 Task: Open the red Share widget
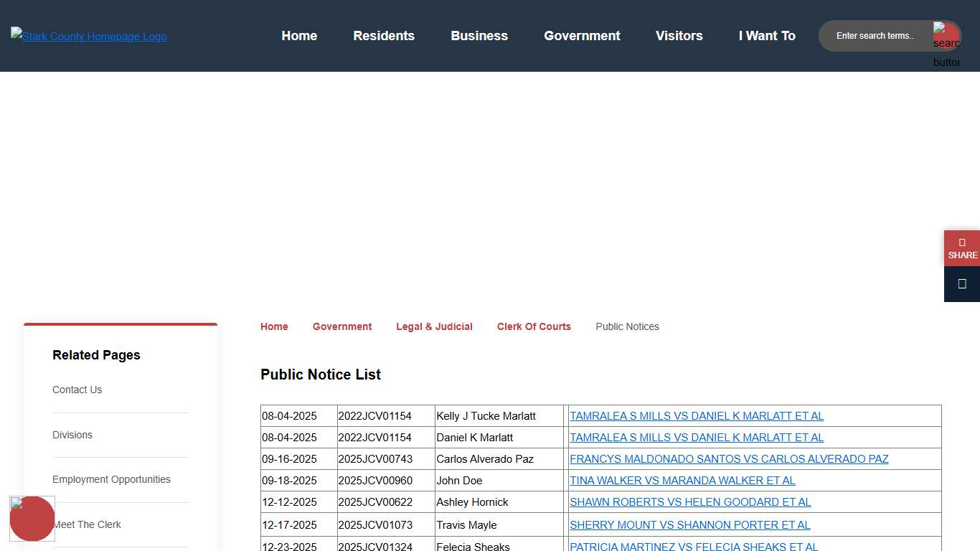coord(962,248)
